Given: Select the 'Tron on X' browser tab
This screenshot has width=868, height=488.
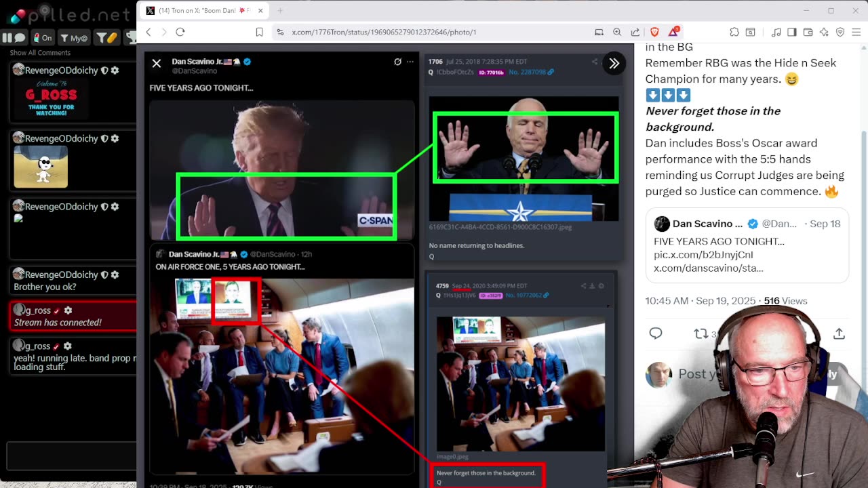Looking at the screenshot, I should 203,10.
